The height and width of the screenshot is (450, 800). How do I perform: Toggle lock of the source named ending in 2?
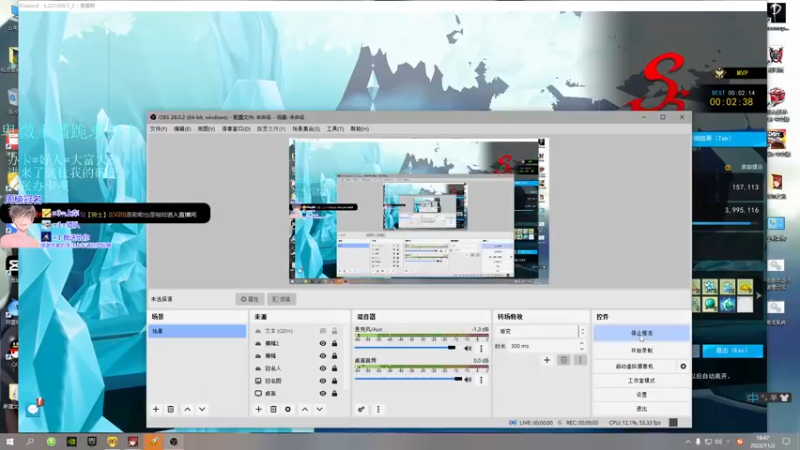[335, 343]
